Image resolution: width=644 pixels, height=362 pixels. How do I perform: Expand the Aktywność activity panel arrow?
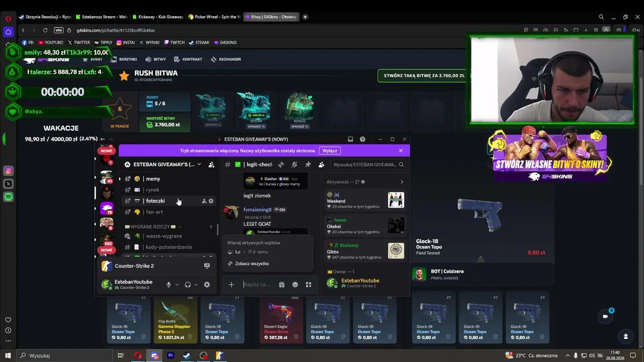tap(401, 182)
